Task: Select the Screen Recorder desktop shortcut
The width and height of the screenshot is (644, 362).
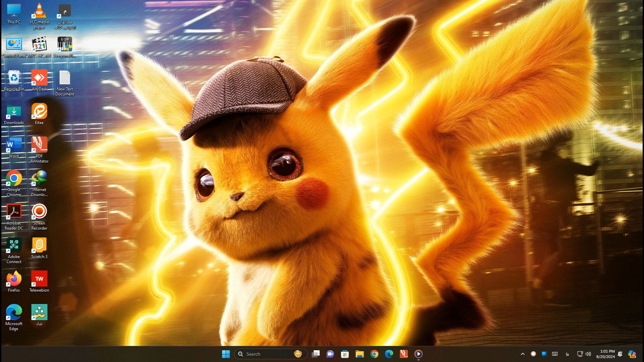Action: pos(39,217)
